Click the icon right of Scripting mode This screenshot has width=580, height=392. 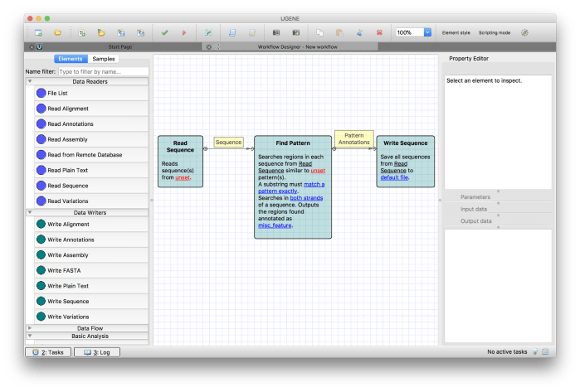(524, 32)
